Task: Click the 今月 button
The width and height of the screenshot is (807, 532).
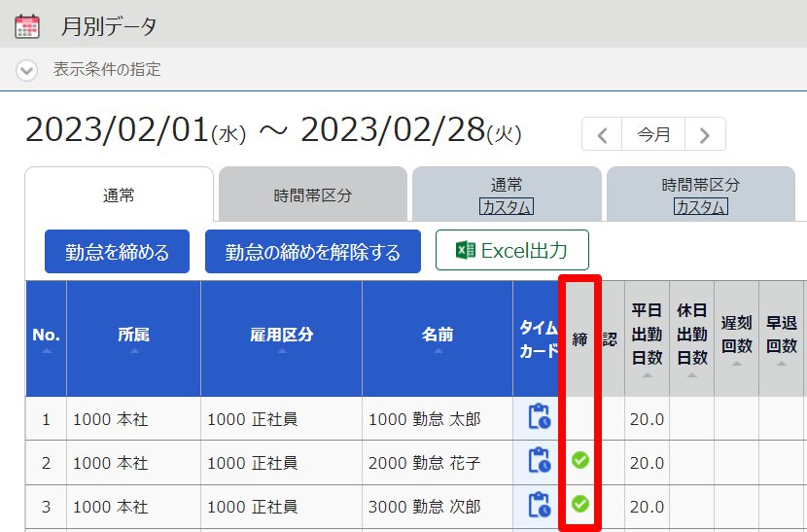Action: pos(653,134)
